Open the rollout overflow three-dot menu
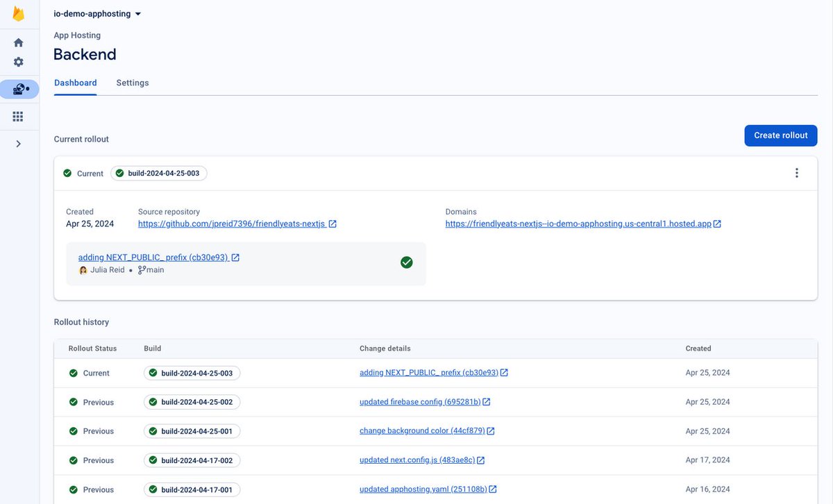The width and height of the screenshot is (833, 504). pos(796,173)
